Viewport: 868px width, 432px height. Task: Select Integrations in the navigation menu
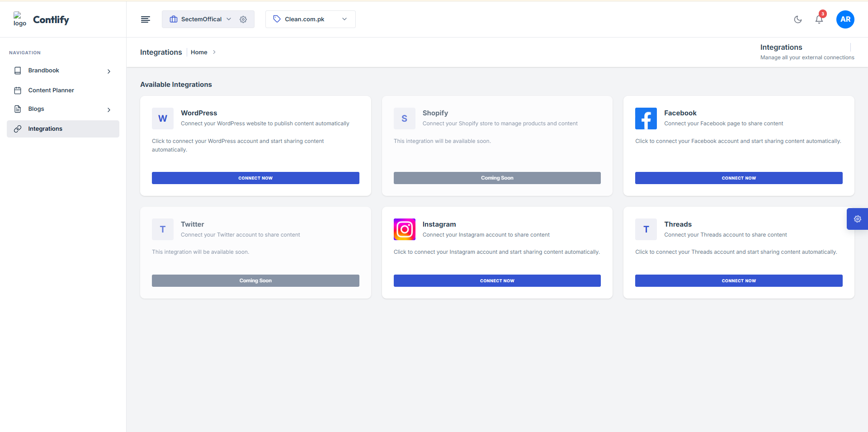click(45, 128)
